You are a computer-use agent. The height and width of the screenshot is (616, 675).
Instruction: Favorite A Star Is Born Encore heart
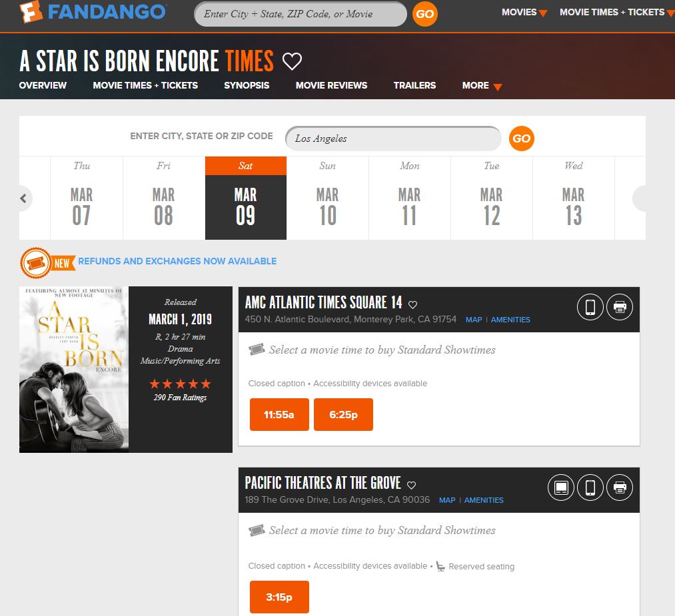click(292, 61)
